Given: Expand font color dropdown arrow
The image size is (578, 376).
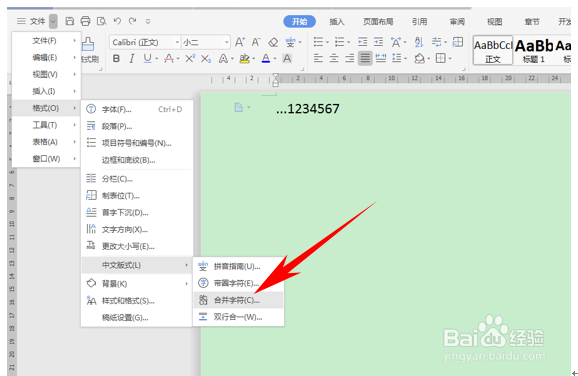Looking at the screenshot, I should tap(275, 59).
